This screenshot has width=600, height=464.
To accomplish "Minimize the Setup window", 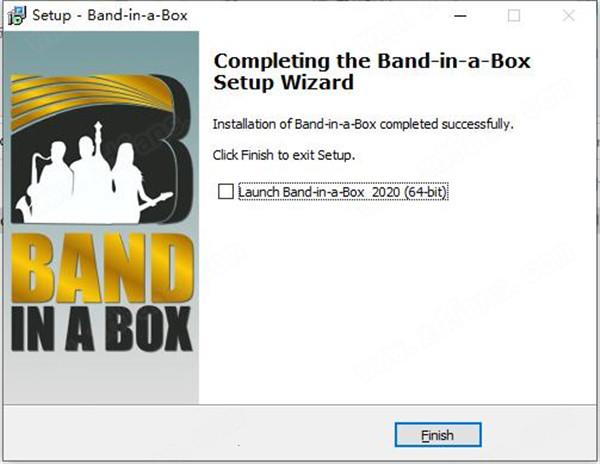I will click(460, 16).
